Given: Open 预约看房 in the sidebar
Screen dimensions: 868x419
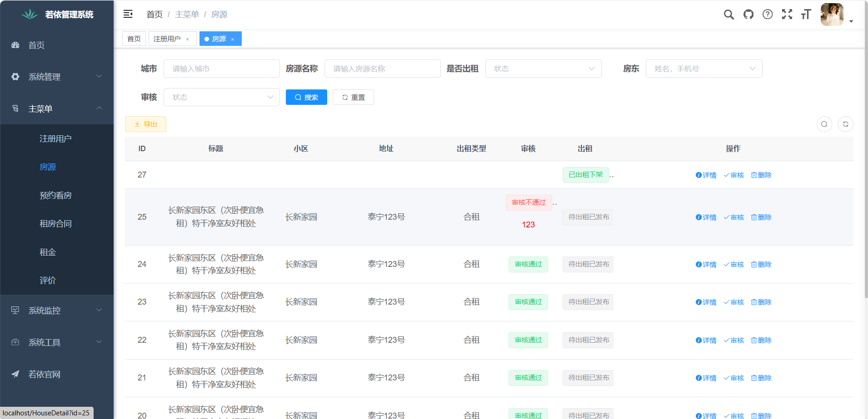Looking at the screenshot, I should (x=57, y=195).
